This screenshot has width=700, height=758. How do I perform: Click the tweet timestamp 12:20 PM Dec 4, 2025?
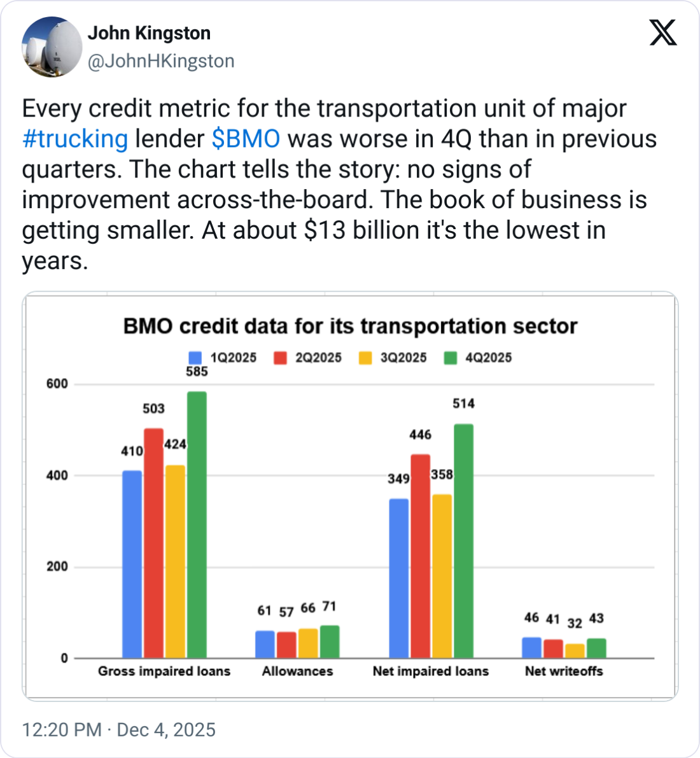point(119,729)
